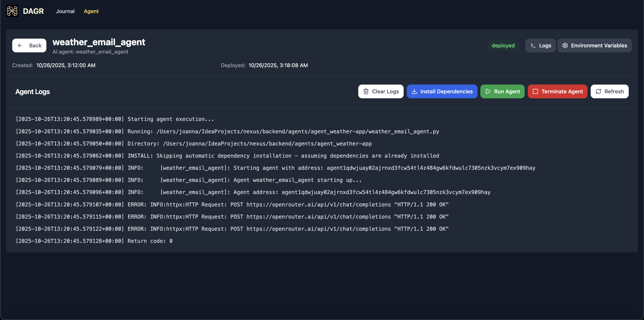
Task: Click the back arrow icon
Action: pyautogui.click(x=20, y=45)
